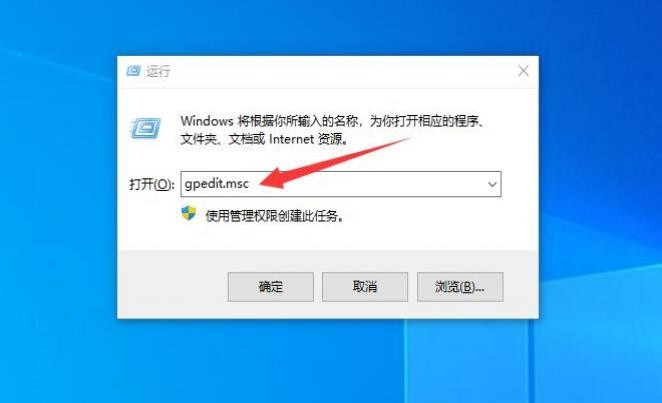This screenshot has height=403, width=662.
Task: Click the gpedit.msc text in the input
Action: tap(217, 184)
